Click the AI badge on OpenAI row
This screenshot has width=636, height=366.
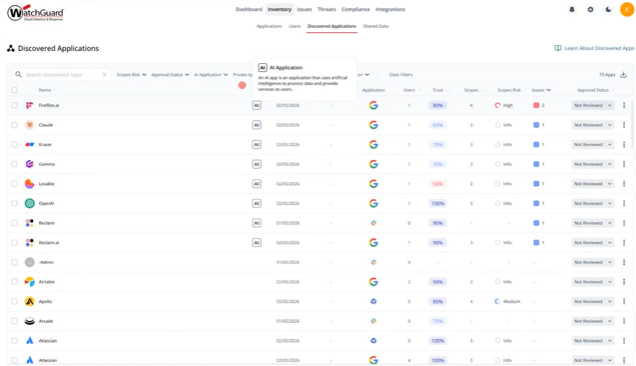[x=256, y=203]
